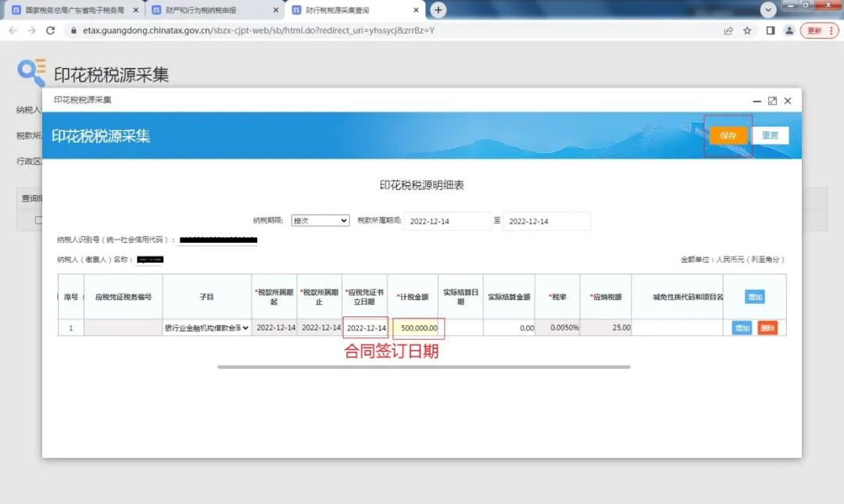This screenshot has height=504, width=844.
Task: Click the 应税凭证书立日期 cell 2022-12-14
Action: [x=366, y=328]
